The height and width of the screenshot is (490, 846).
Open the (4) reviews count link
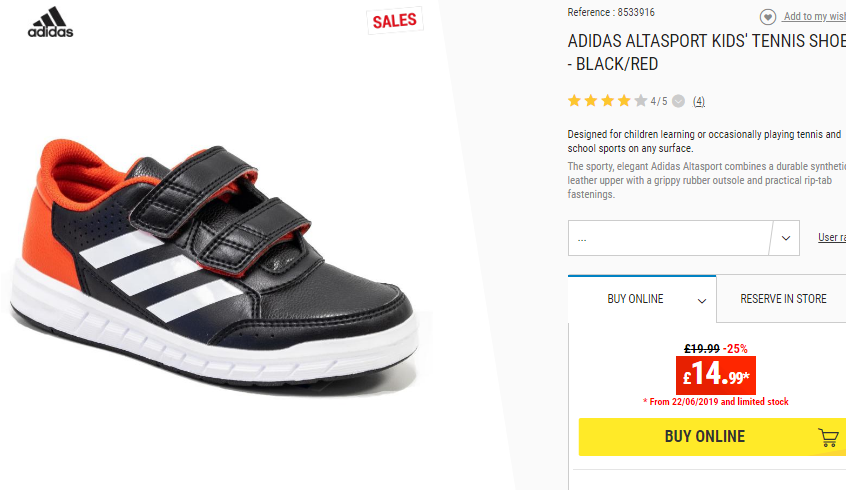coord(699,101)
